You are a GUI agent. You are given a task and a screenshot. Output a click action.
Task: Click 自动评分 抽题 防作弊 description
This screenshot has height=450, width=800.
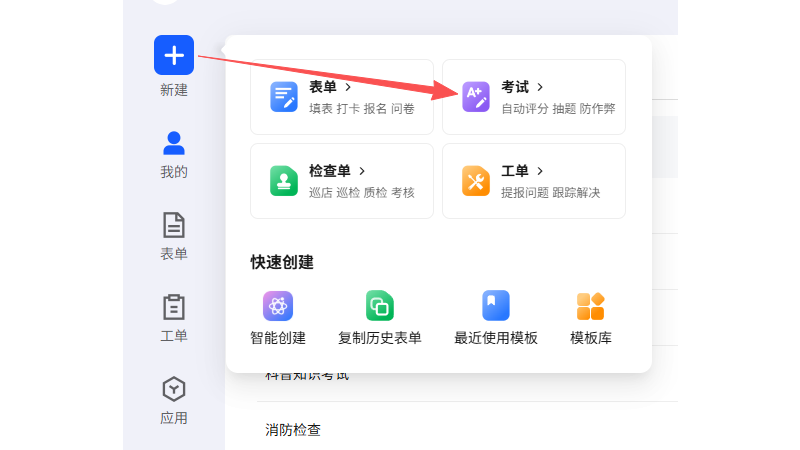(558, 109)
